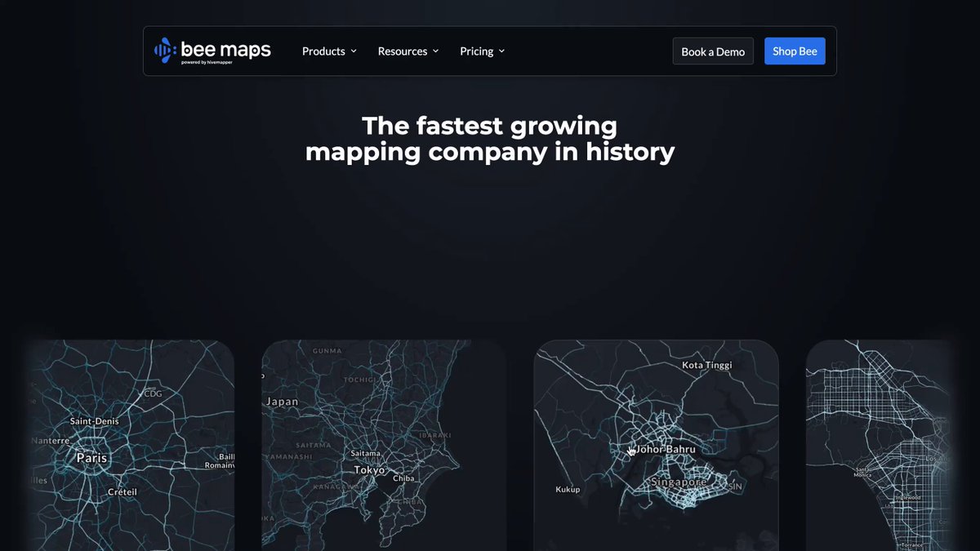Click the Saitama map label

pos(365,453)
